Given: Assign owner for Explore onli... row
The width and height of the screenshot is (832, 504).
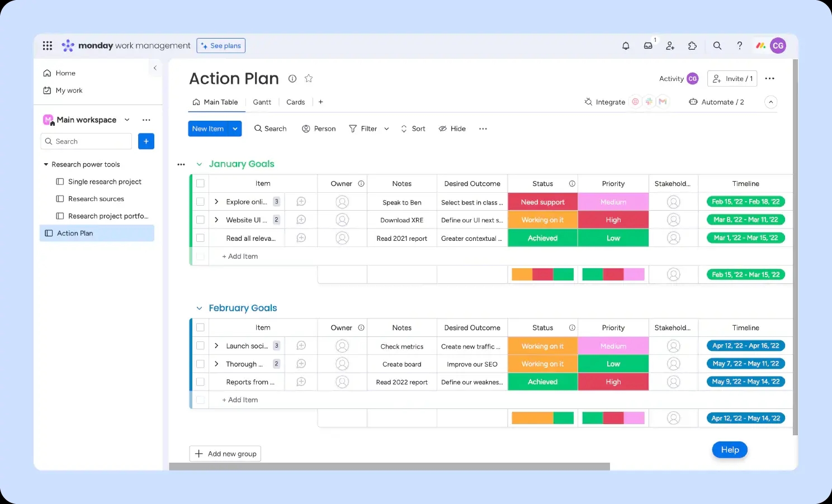Looking at the screenshot, I should click(342, 202).
